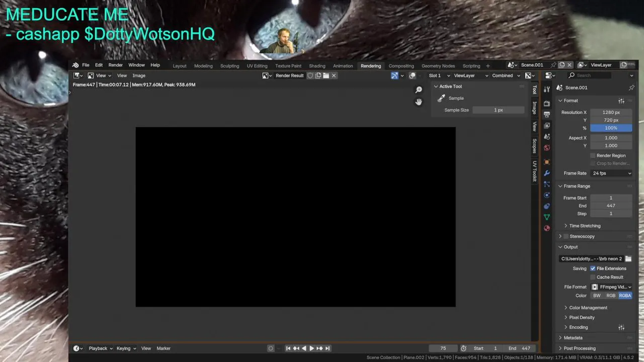Toggle auto keying record button in timeline
644x362 pixels.
pyautogui.click(x=271, y=348)
